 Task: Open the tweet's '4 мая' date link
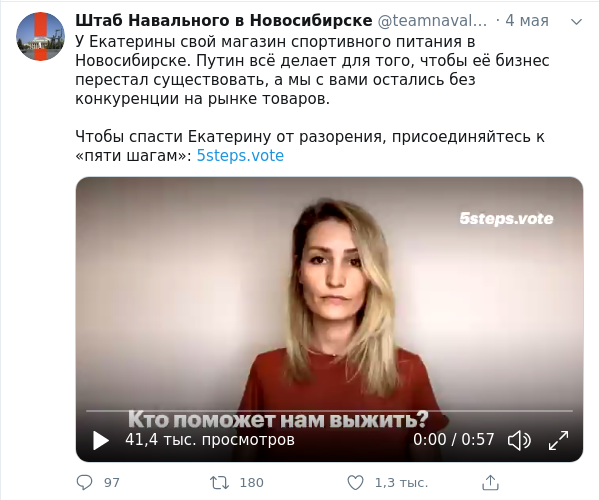point(527,21)
